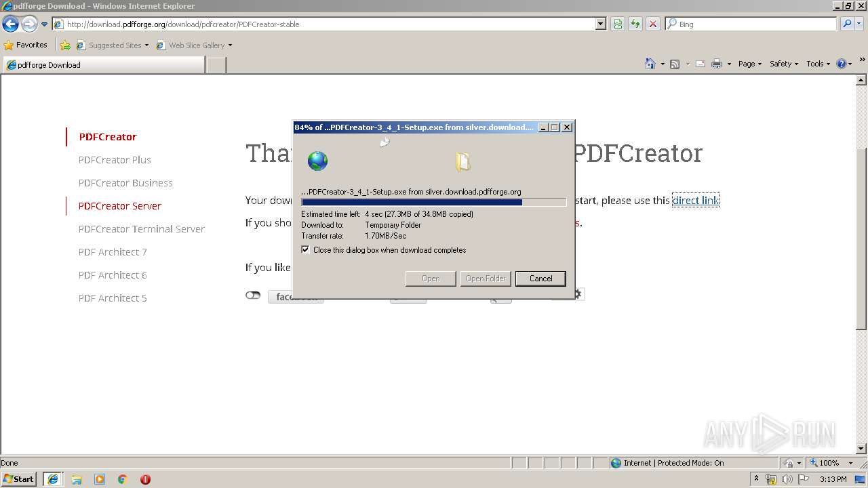
Task: Go back with the browser Back arrow
Action: coord(10,24)
